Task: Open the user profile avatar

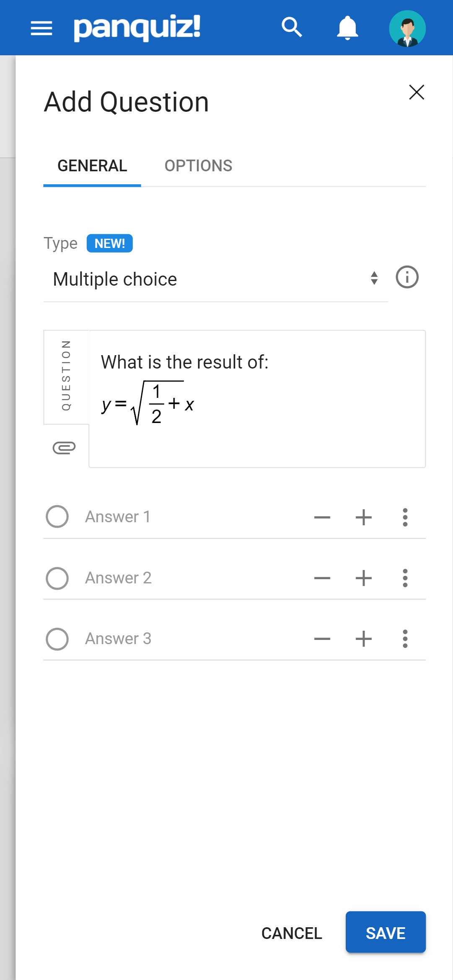Action: [x=407, y=28]
